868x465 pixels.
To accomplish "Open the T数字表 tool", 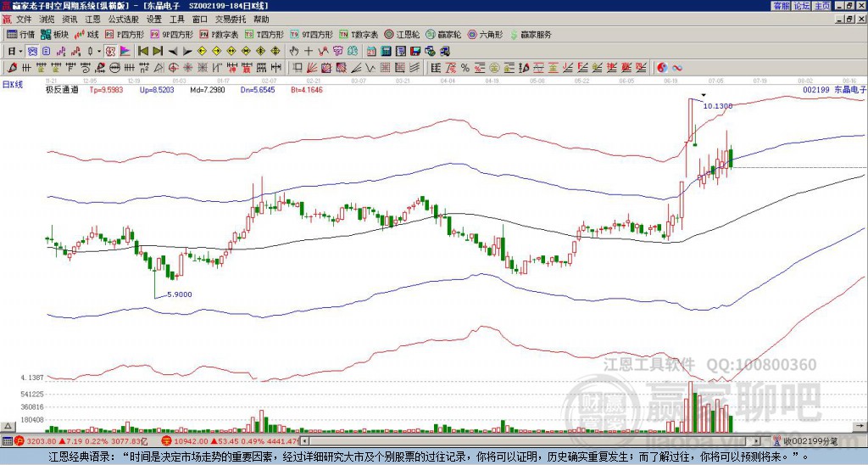I will point(359,34).
